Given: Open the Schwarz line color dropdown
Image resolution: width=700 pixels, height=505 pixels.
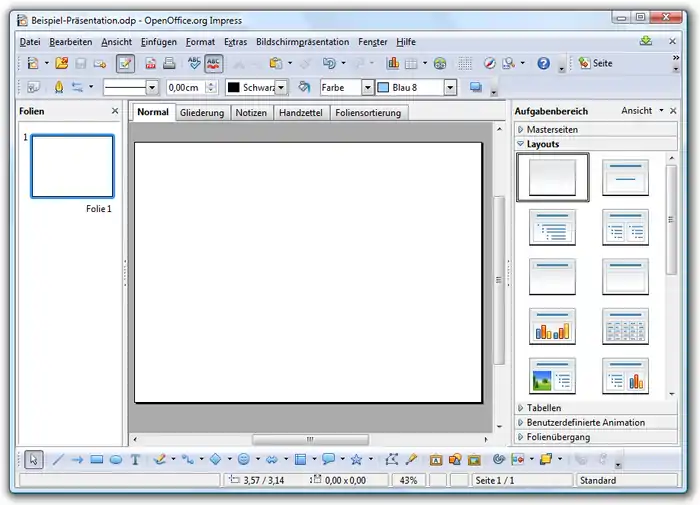Looking at the screenshot, I should pyautogui.click(x=281, y=88).
